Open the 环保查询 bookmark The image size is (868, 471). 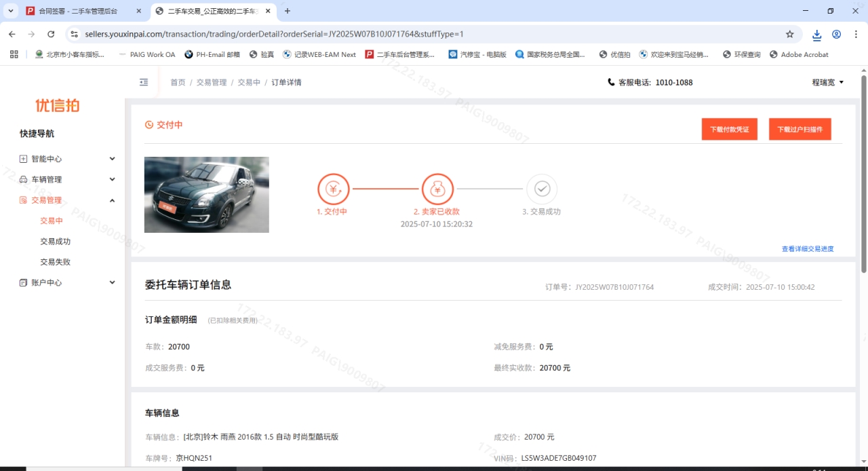pos(741,54)
